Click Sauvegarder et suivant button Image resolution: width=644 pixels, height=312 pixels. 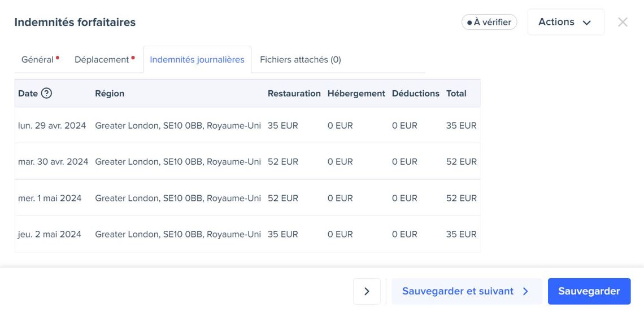[x=466, y=291]
